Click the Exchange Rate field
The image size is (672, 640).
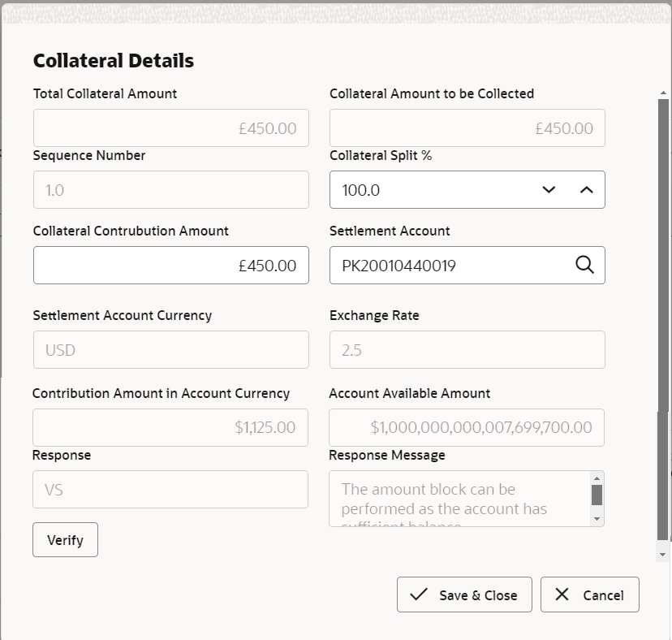click(467, 350)
